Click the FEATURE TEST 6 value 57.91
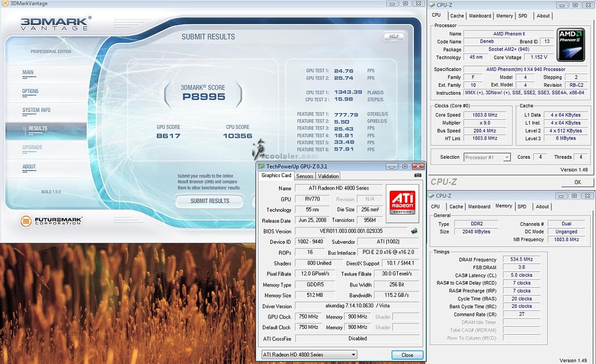The image size is (596, 364). point(344,149)
